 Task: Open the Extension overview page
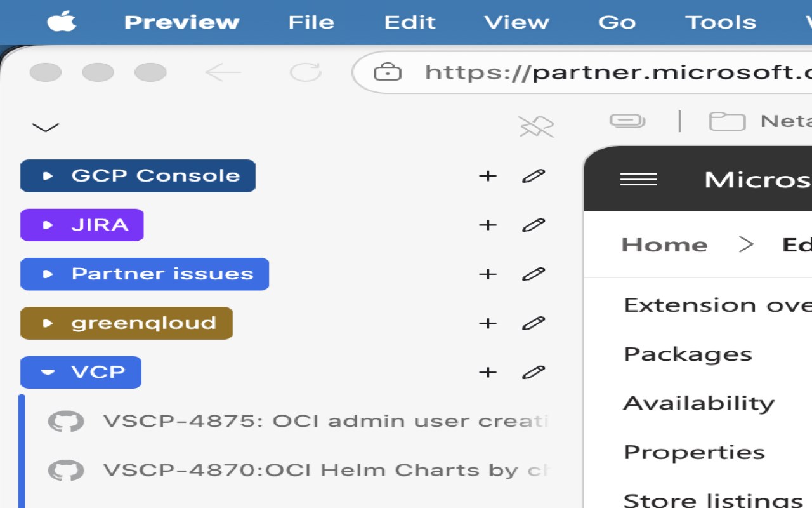click(717, 305)
